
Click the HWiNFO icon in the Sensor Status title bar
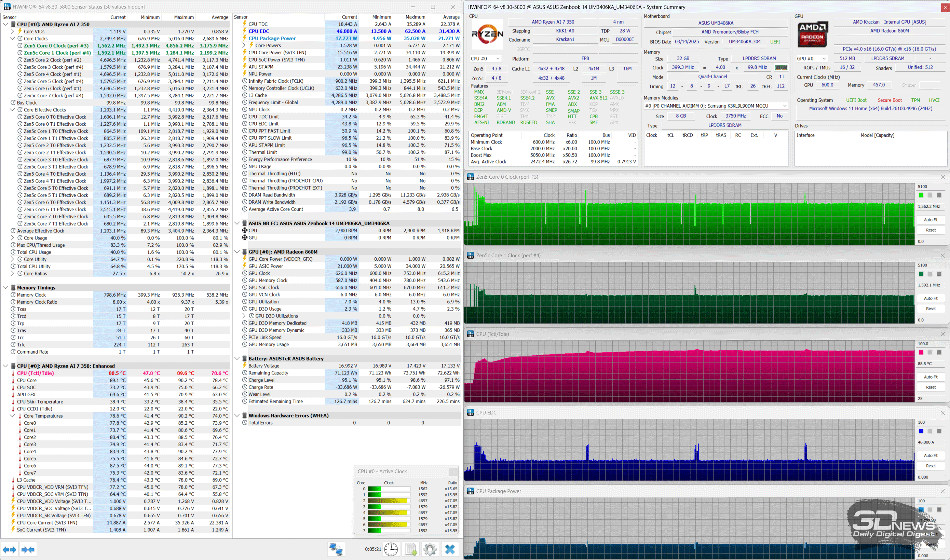[7, 6]
